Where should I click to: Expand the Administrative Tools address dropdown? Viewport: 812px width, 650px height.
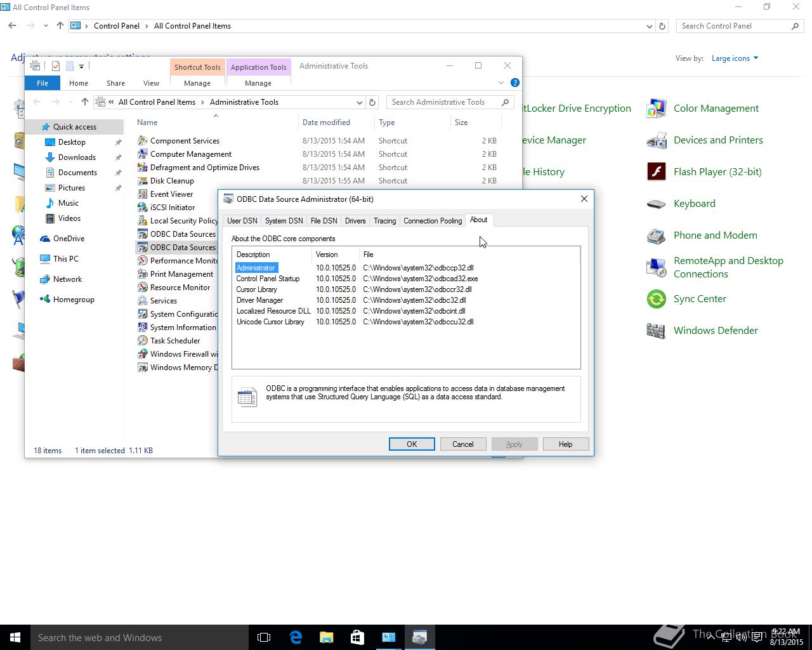coord(360,102)
